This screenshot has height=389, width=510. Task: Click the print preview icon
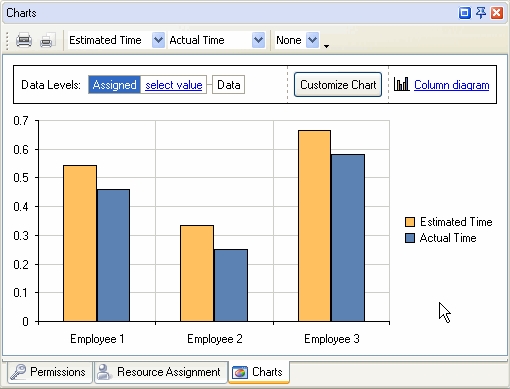point(47,40)
